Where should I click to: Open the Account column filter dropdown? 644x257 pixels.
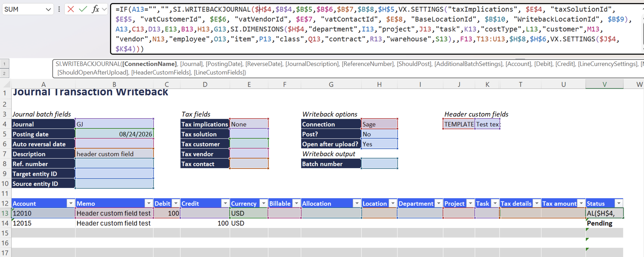point(71,203)
